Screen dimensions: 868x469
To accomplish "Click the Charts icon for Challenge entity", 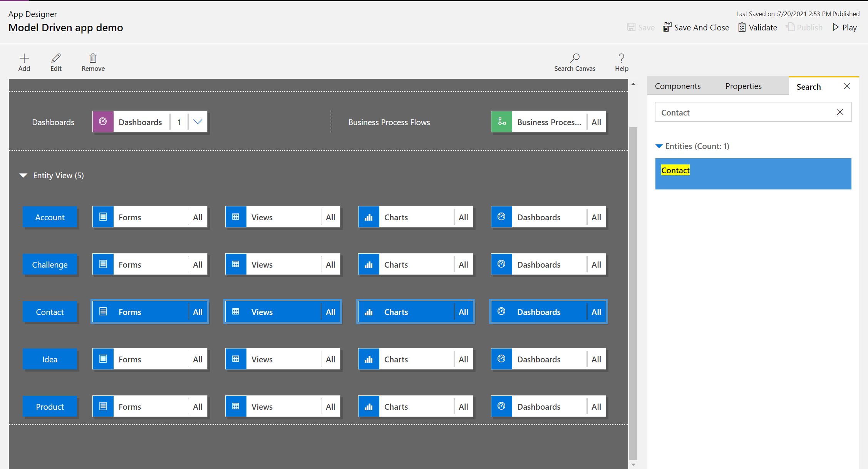I will point(368,264).
